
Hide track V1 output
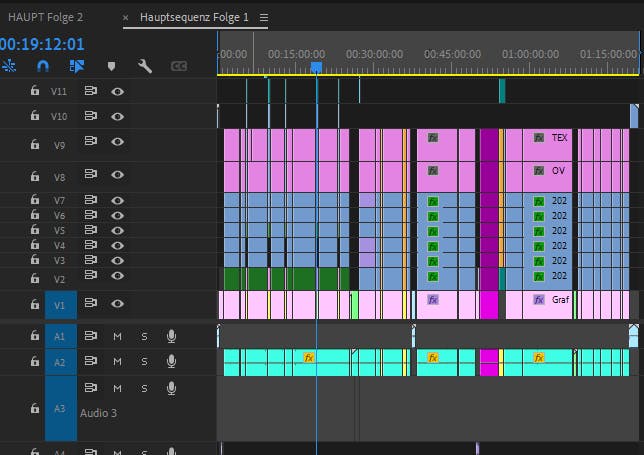[117, 304]
